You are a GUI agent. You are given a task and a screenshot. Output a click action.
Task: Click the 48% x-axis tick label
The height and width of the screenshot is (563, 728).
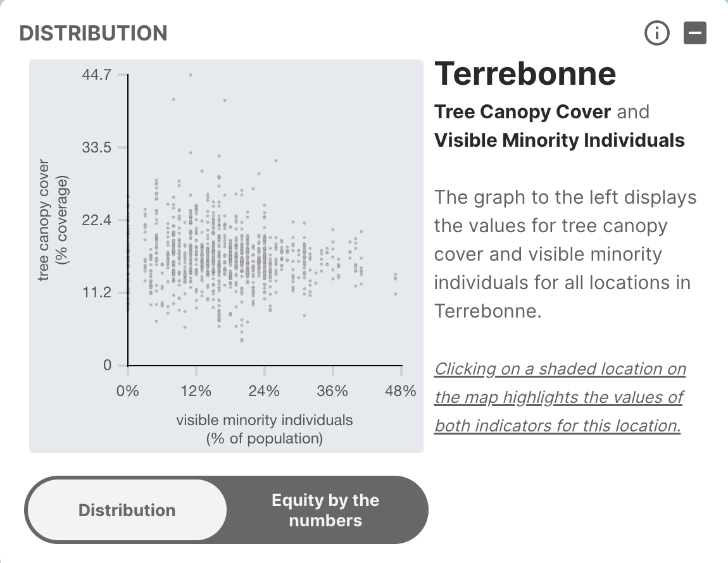(x=401, y=391)
